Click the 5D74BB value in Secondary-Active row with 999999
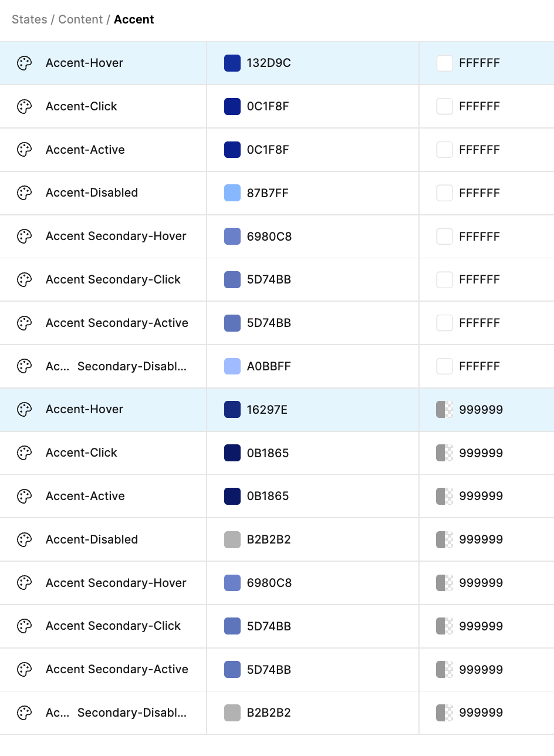 click(269, 670)
